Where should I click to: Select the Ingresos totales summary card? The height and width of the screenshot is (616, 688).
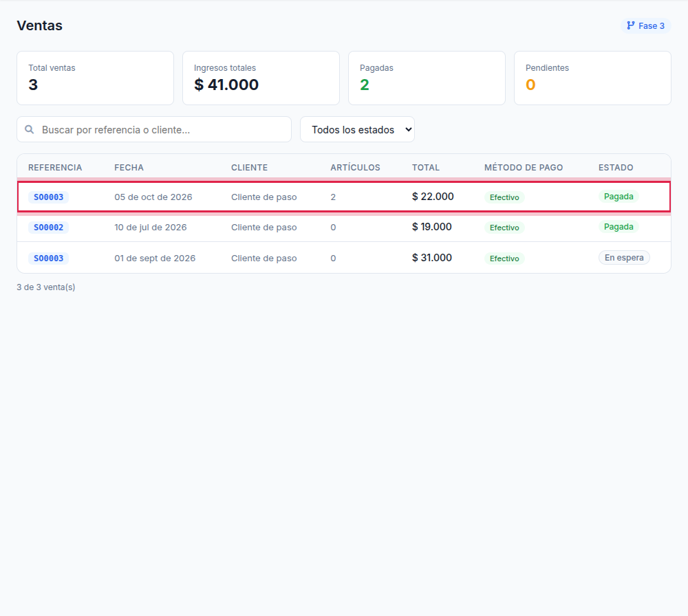pyautogui.click(x=261, y=78)
